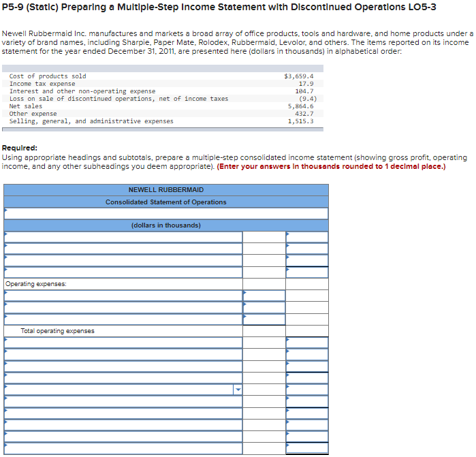Select the Operating expenses: row label
This screenshot has width=476, height=457.
pos(36,284)
